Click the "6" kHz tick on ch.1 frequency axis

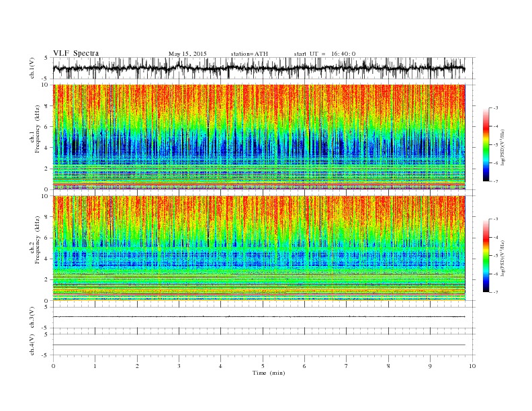coord(47,127)
